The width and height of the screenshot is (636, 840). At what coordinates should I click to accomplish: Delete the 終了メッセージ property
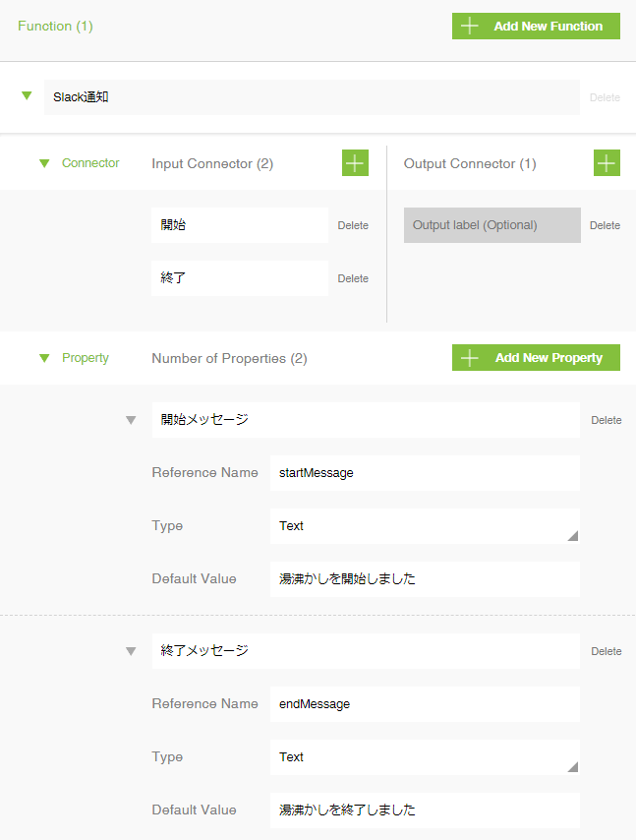pyautogui.click(x=606, y=651)
